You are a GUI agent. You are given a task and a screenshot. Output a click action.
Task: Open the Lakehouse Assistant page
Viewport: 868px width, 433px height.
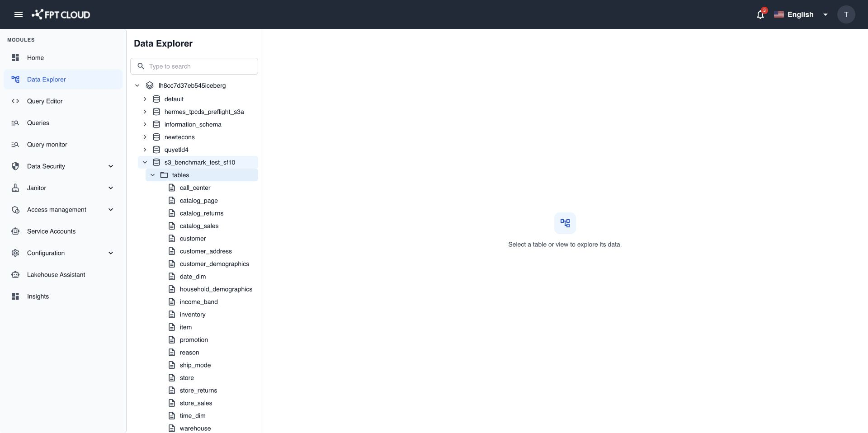pos(63,275)
